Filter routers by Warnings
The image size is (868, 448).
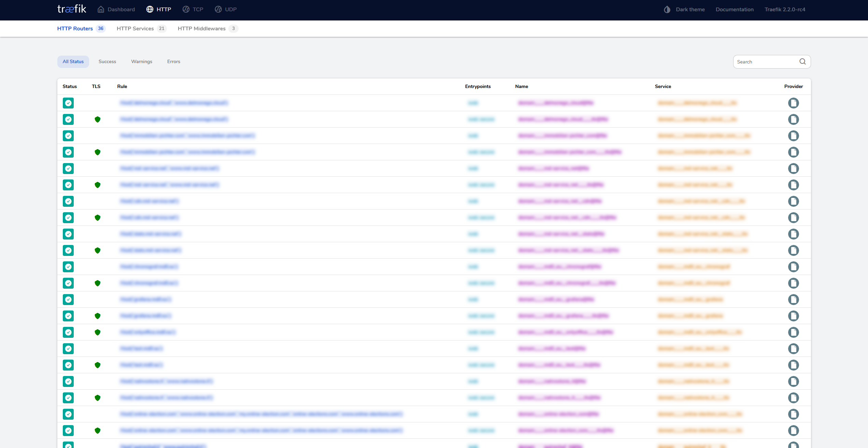[x=142, y=61]
